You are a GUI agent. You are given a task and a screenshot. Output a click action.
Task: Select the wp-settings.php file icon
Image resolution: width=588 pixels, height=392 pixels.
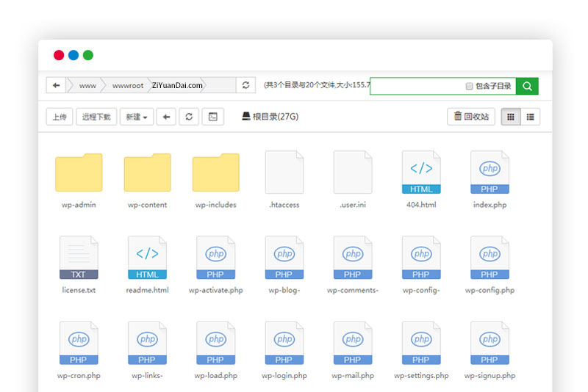pyautogui.click(x=421, y=343)
